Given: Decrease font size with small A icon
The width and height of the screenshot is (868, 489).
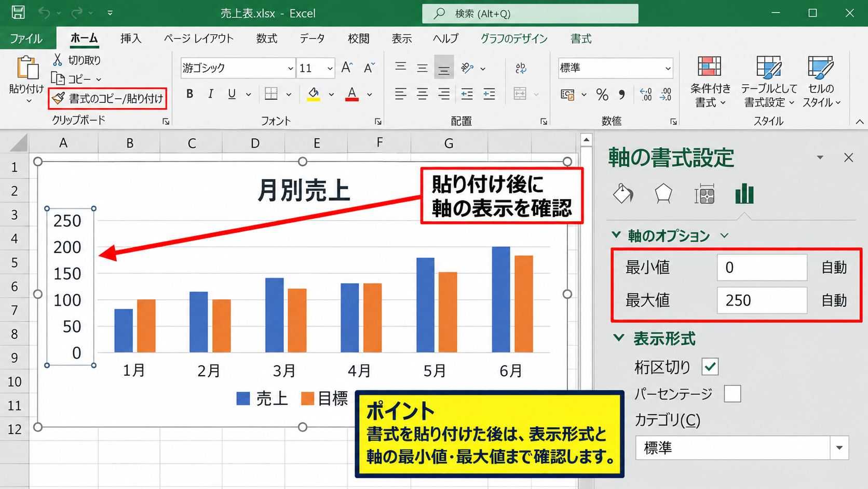Looking at the screenshot, I should tap(369, 68).
